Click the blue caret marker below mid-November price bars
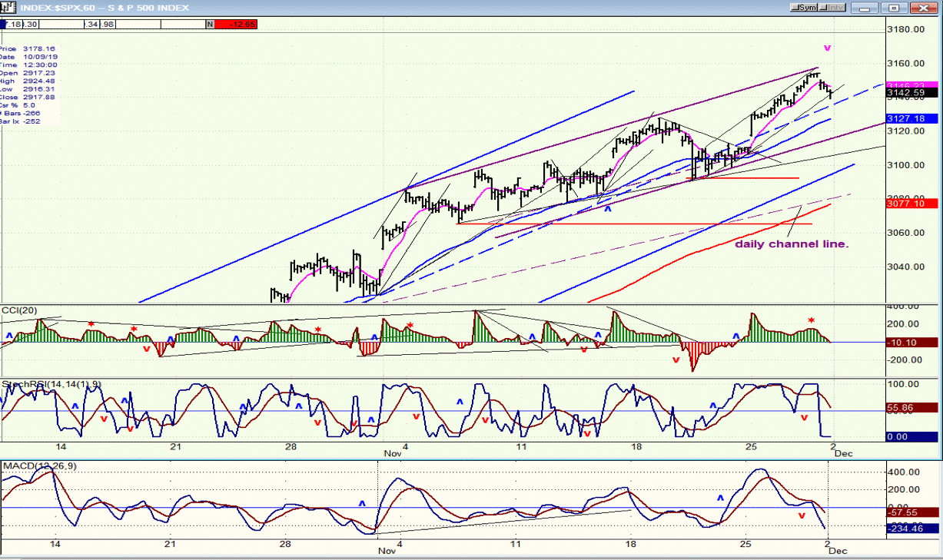Screen dimensions: 943x560 pyautogui.click(x=608, y=208)
